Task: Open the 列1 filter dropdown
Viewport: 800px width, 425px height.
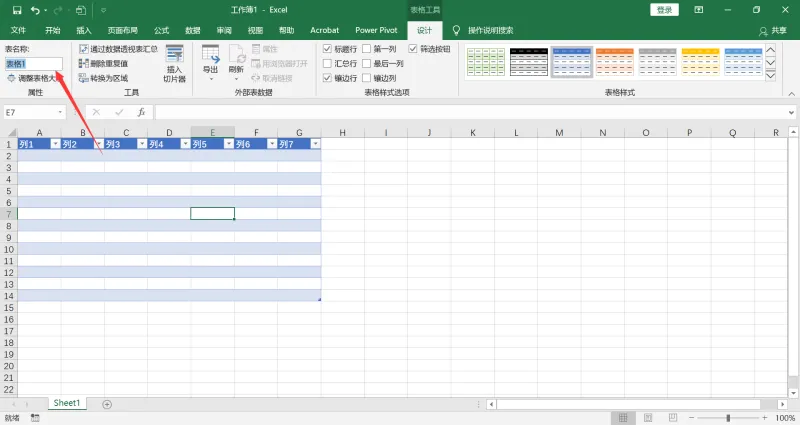Action: tap(55, 144)
